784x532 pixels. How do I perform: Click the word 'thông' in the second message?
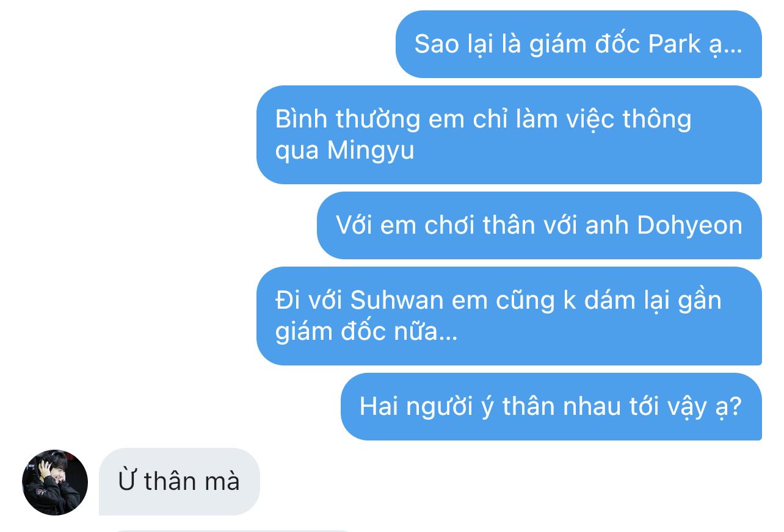tap(656, 119)
